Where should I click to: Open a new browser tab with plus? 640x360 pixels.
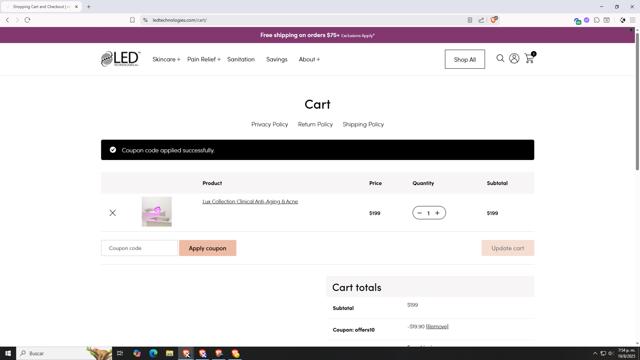89,7
